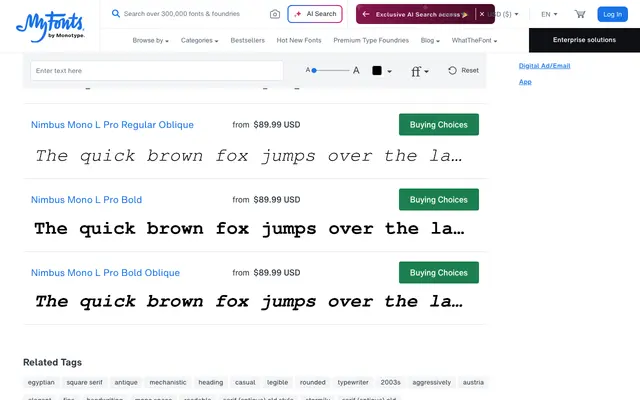
Task: Select the square serif tag
Action: pos(84,382)
